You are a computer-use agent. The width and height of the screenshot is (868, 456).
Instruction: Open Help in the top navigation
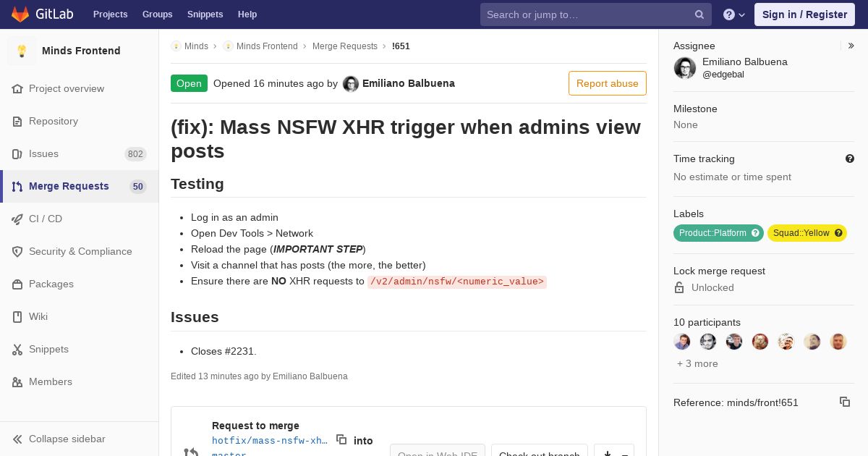[247, 14]
